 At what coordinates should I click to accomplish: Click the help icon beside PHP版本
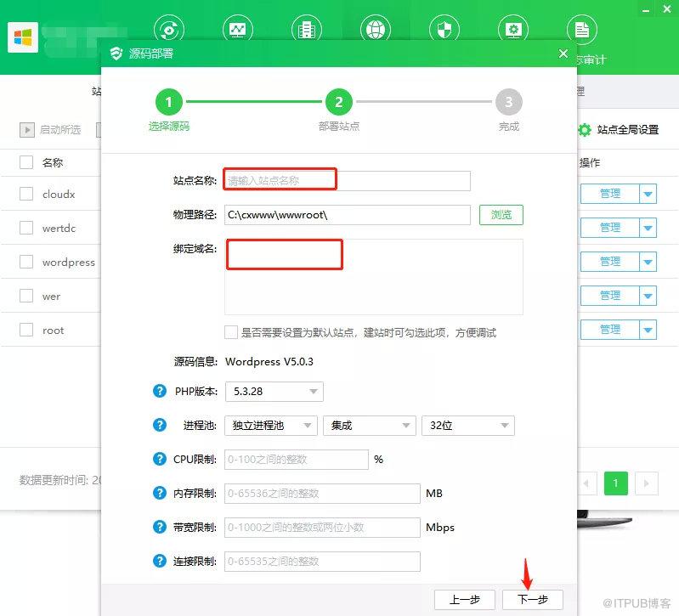tap(160, 391)
